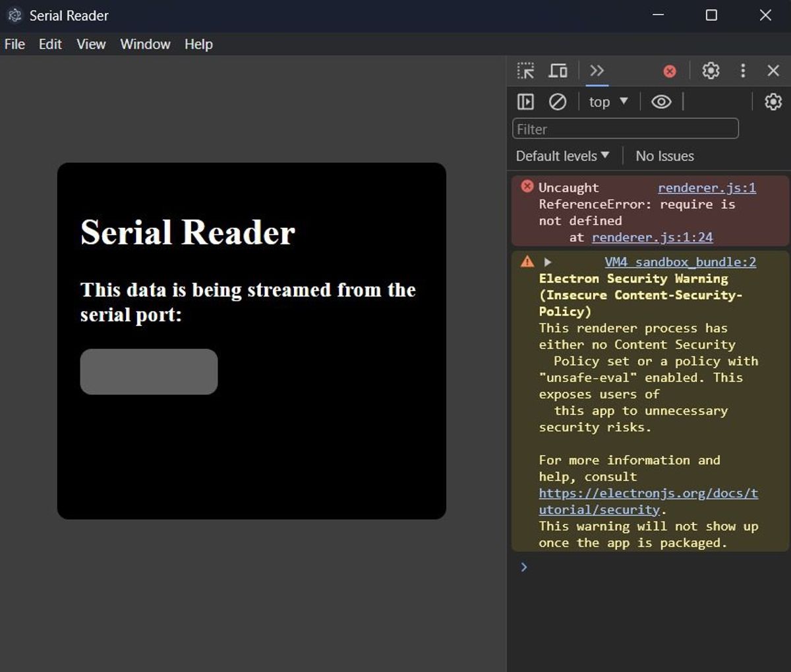Open DevTools three-dot customize menu
Viewport: 791px width, 672px height.
(743, 70)
